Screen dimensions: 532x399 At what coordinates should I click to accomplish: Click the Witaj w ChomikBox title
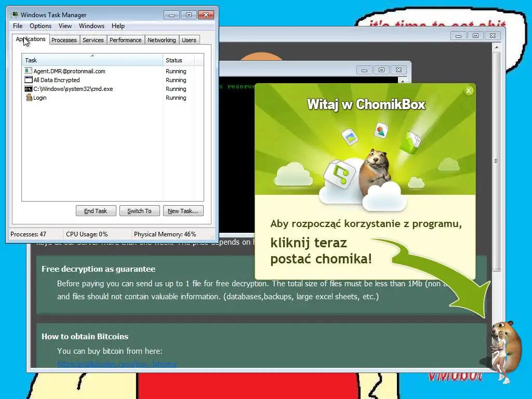point(366,104)
